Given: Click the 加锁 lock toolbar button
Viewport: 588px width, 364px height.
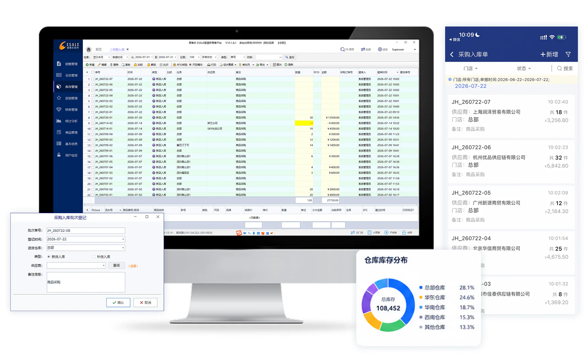Looking at the screenshot, I should click(138, 65).
